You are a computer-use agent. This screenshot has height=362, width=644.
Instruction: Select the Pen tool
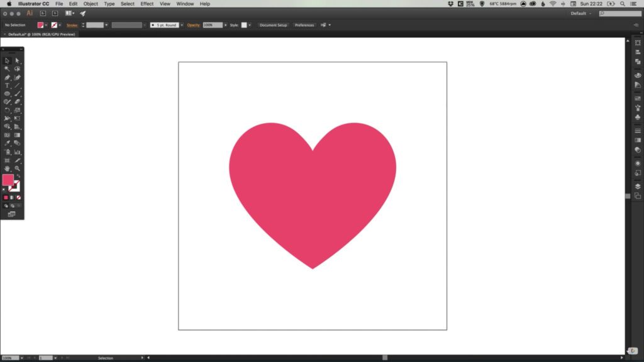(x=8, y=77)
